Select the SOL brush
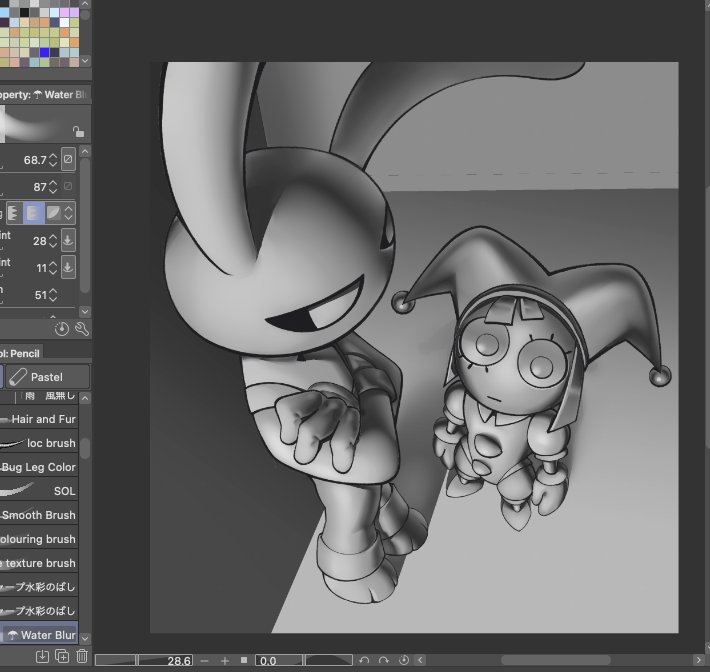Image resolution: width=710 pixels, height=672 pixels. 39,491
